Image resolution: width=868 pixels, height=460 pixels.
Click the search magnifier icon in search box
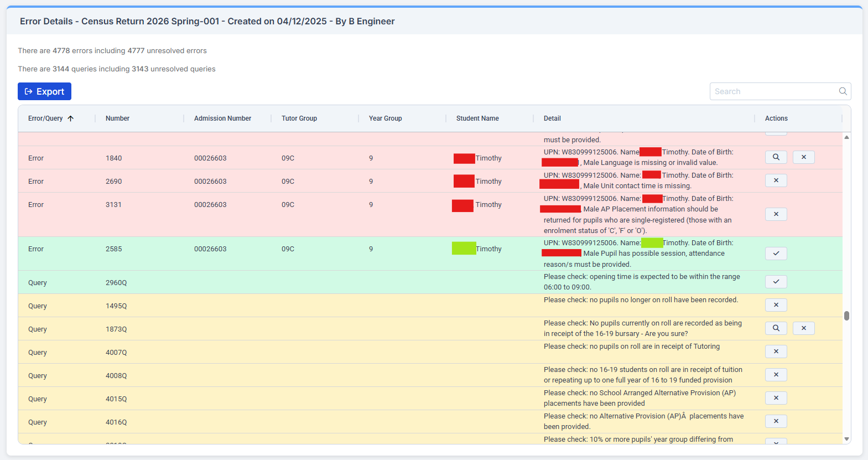[x=843, y=91]
